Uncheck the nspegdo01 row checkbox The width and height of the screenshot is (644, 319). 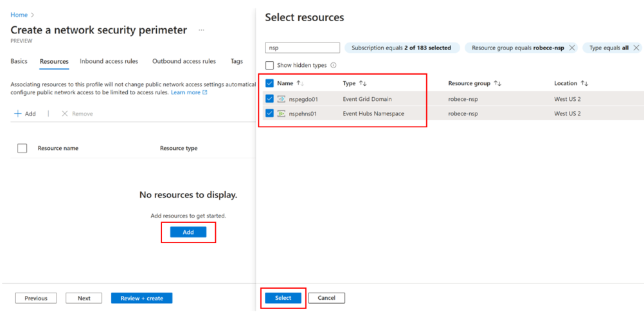point(269,99)
